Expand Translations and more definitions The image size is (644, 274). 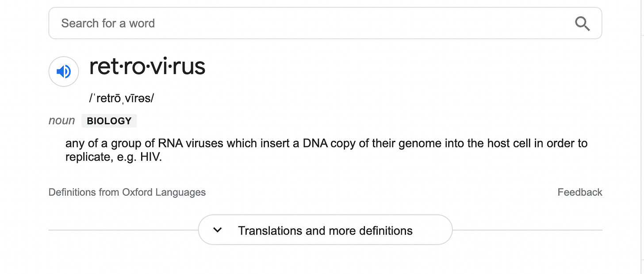pyautogui.click(x=325, y=230)
